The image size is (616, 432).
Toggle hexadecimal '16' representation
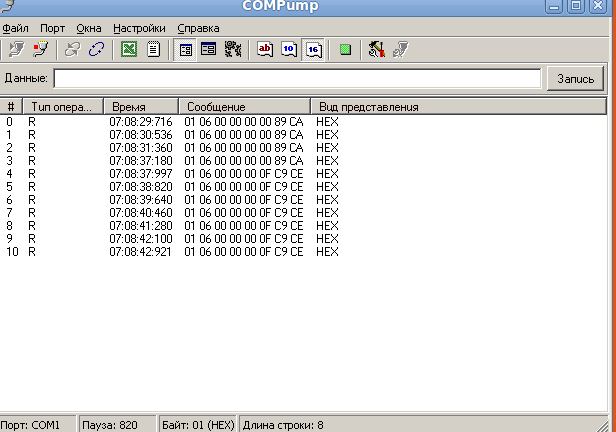313,49
